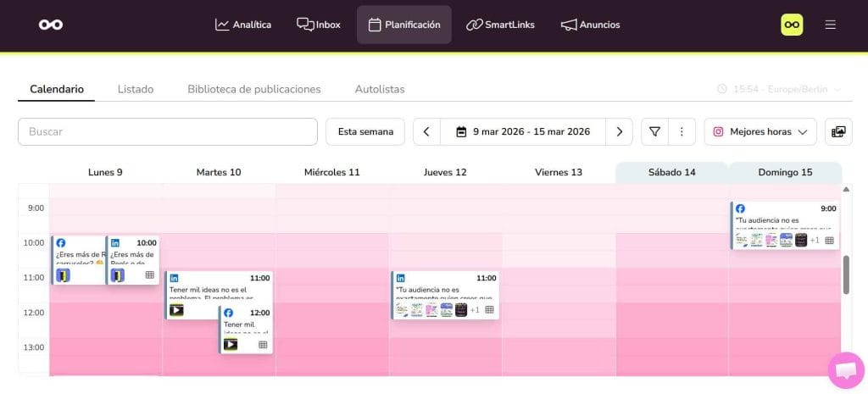
Task: Click the video thumbnail on Martes 11:00 post
Action: (x=176, y=310)
